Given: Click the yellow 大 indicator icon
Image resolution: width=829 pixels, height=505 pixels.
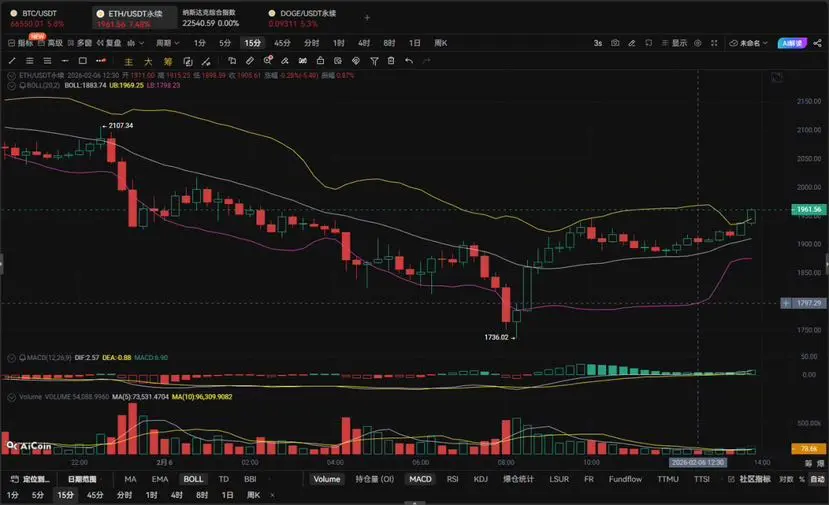Looking at the screenshot, I should 148,61.
